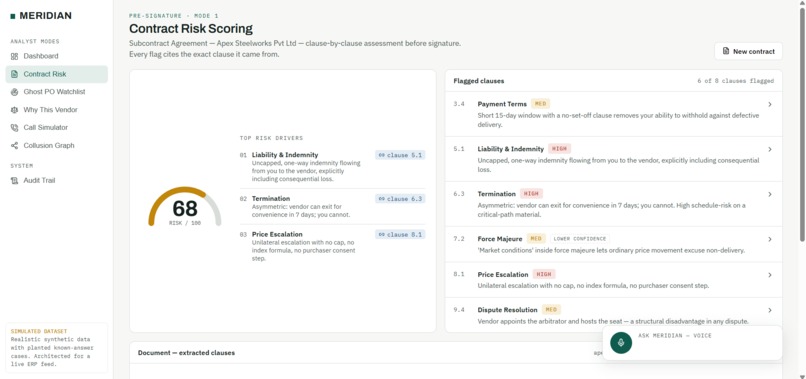
Task: Click link icon in clause 6.3 chip
Action: click(381, 199)
